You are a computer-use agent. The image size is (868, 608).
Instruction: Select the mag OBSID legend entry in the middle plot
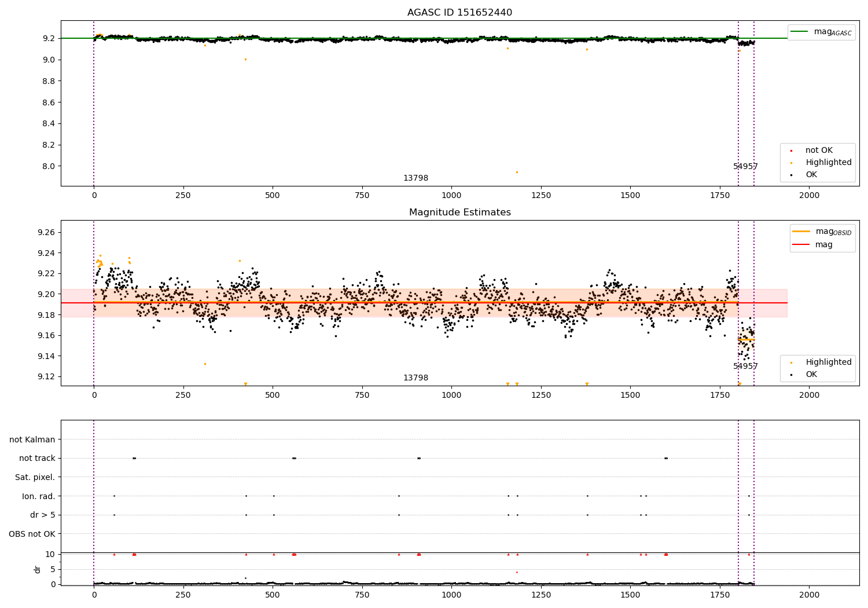tap(822, 232)
